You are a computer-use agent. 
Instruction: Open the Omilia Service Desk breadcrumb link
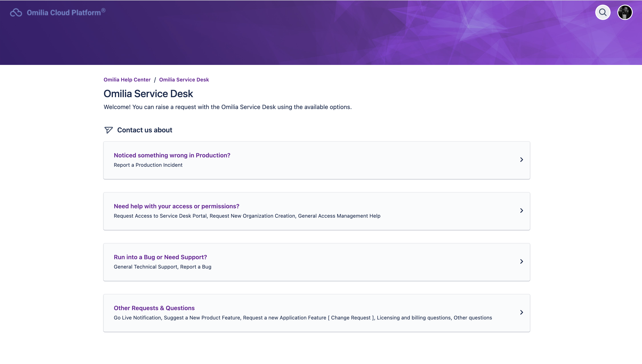pos(184,80)
